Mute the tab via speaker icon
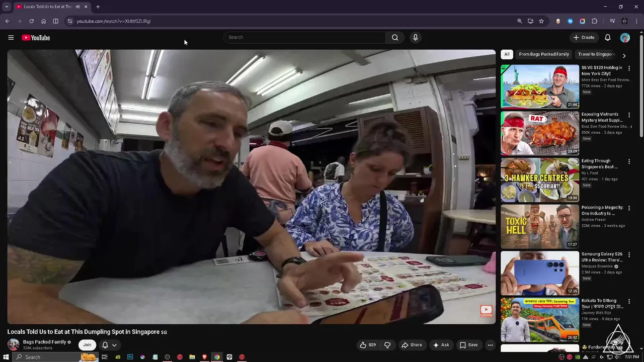Viewport: 644px width, 362px height. [77, 7]
